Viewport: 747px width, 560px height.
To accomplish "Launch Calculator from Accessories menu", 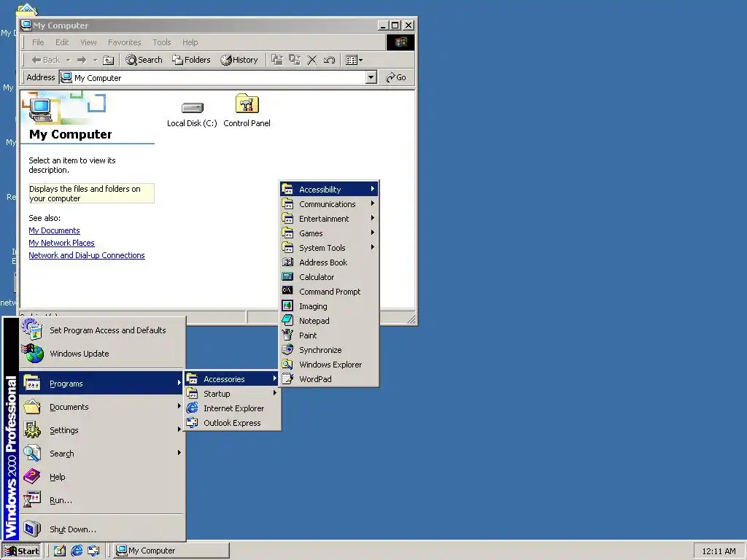I will click(329, 276).
